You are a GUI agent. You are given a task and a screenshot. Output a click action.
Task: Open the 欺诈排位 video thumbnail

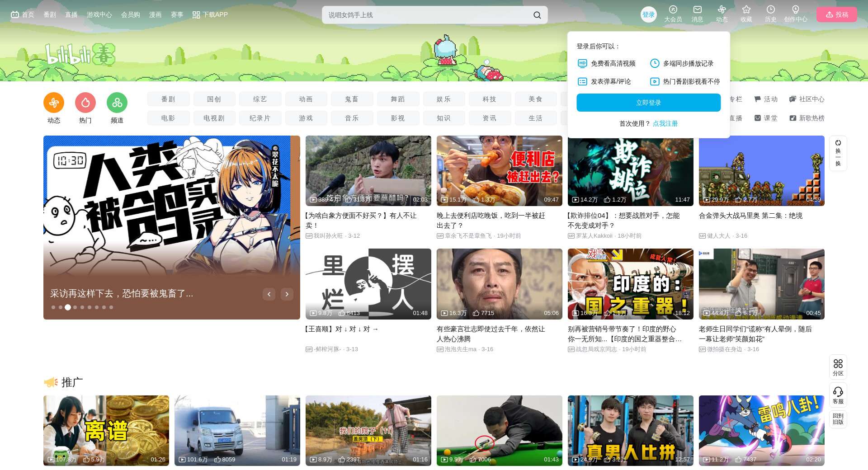pyautogui.click(x=630, y=171)
